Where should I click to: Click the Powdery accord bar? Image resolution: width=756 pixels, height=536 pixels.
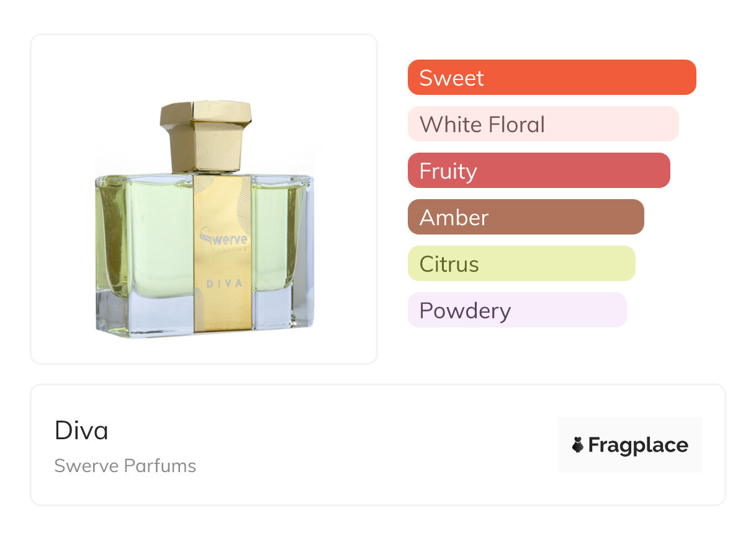516,310
